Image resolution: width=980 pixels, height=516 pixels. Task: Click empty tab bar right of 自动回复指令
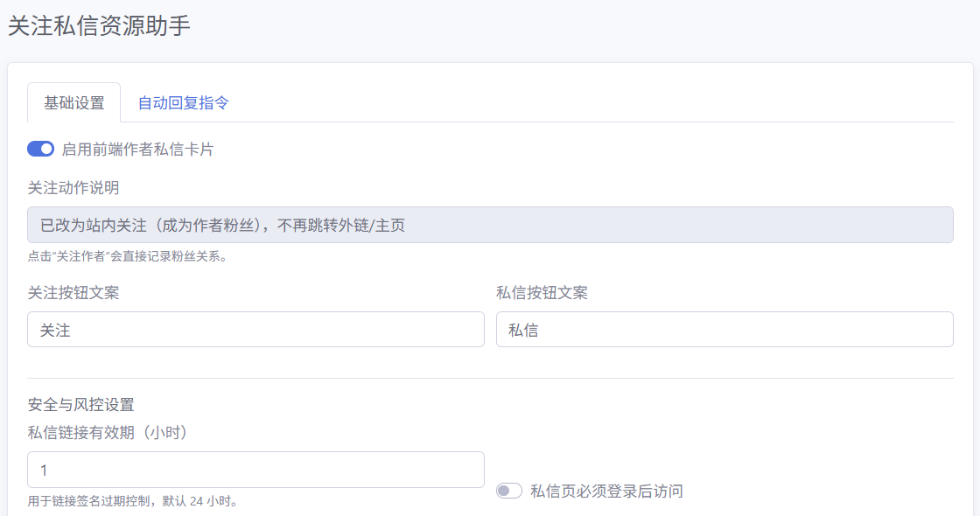point(595,102)
